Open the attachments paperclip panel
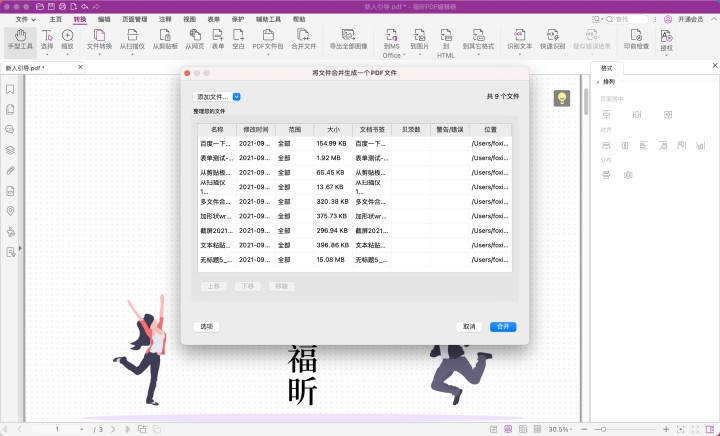This screenshot has width=720, height=436. (10, 170)
